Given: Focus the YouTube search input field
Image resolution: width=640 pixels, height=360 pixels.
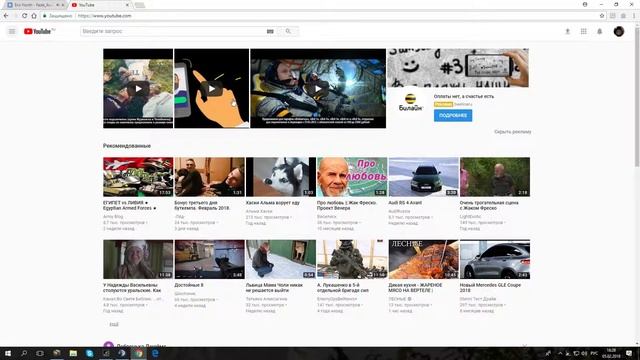Looking at the screenshot, I should 173,31.
